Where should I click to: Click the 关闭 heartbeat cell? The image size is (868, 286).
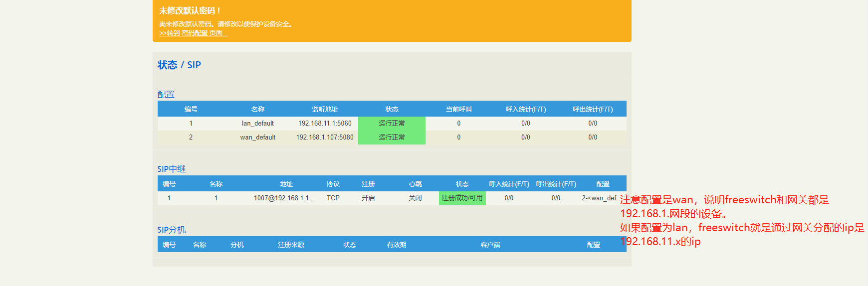pyautogui.click(x=415, y=198)
